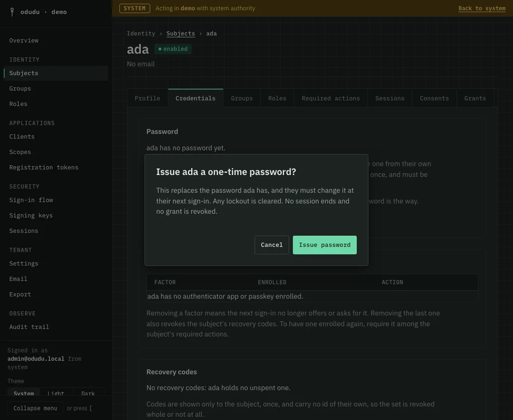Click the Identity breadcrumb text

point(141,34)
